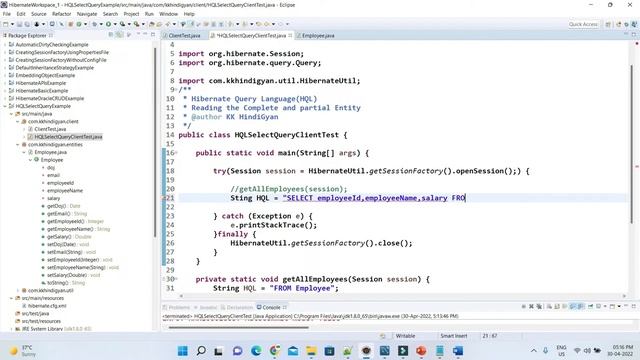Collapse the src/main/java folder node
Viewport: 640px width, 360px height.
[11, 114]
